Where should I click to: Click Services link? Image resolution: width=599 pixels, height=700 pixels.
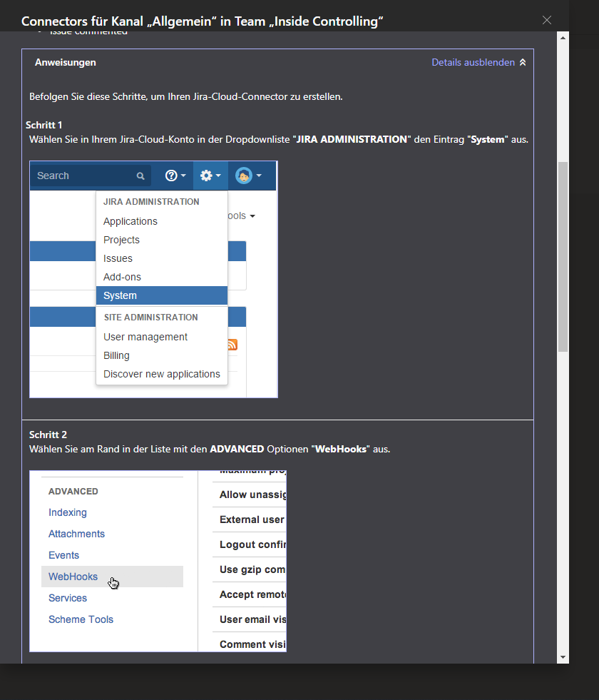(67, 598)
